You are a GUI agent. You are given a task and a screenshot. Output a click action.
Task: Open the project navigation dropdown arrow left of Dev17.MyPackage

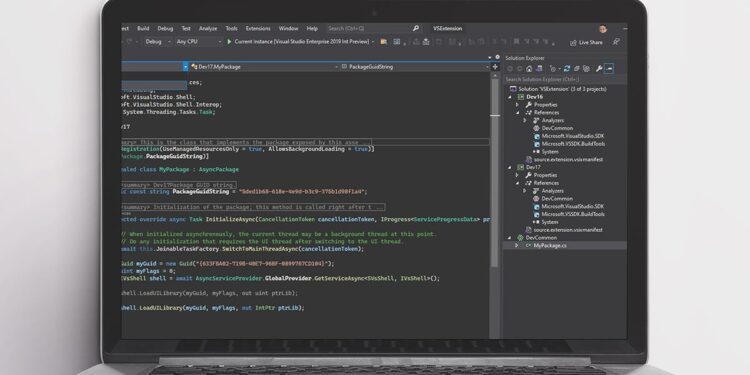click(186, 67)
